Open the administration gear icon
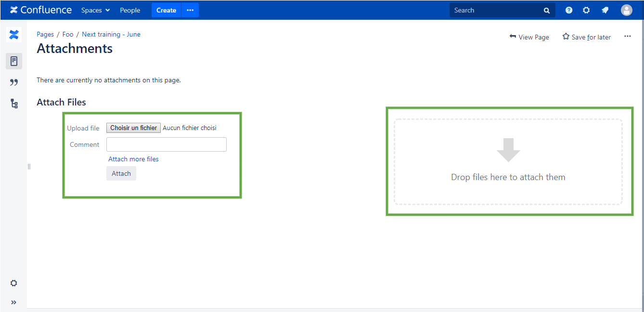Image resolution: width=644 pixels, height=312 pixels. tap(586, 10)
